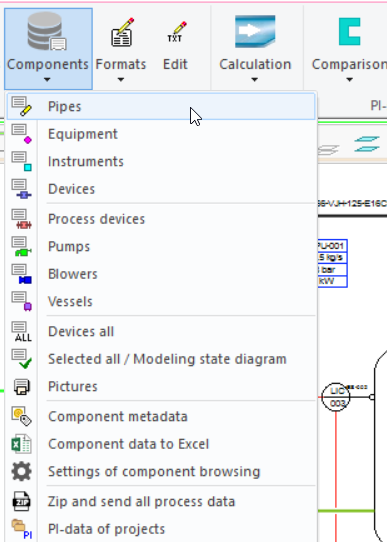Click the gear icon for browsing settings
The image size is (387, 542).
pos(21,471)
